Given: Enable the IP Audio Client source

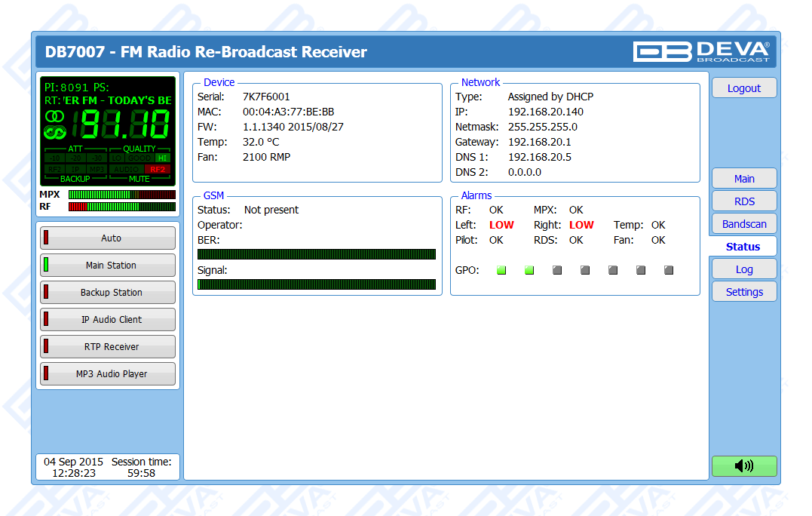Looking at the screenshot, I should pyautogui.click(x=108, y=320).
